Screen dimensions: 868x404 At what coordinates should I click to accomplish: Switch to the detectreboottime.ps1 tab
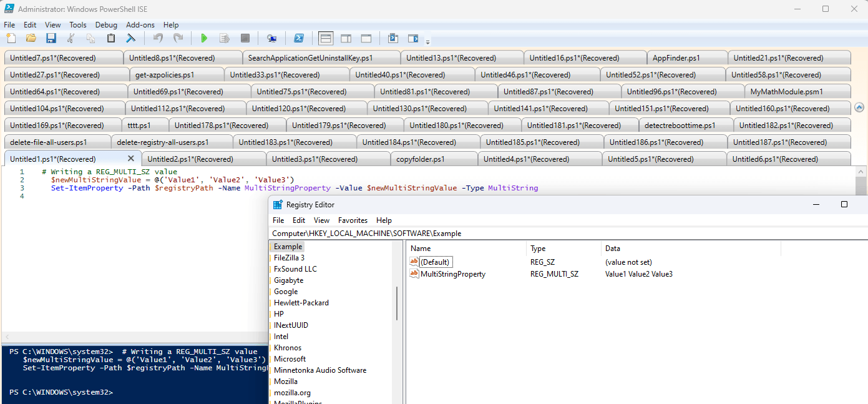point(686,126)
